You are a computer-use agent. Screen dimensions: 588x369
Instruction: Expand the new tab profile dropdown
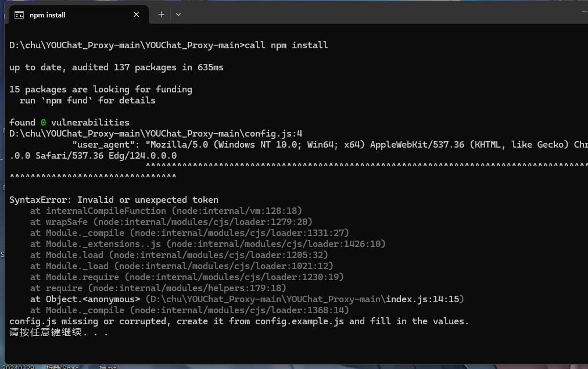178,15
